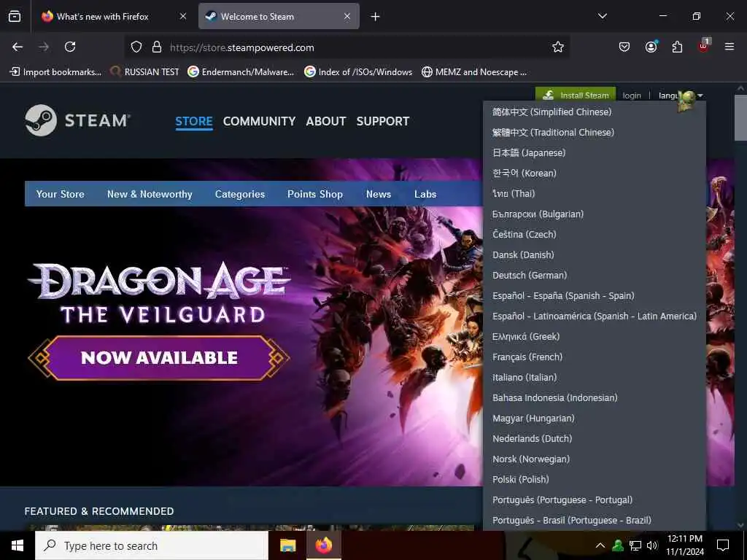This screenshot has height=560, width=747.
Task: Show hidden system tray icons
Action: click(600, 545)
